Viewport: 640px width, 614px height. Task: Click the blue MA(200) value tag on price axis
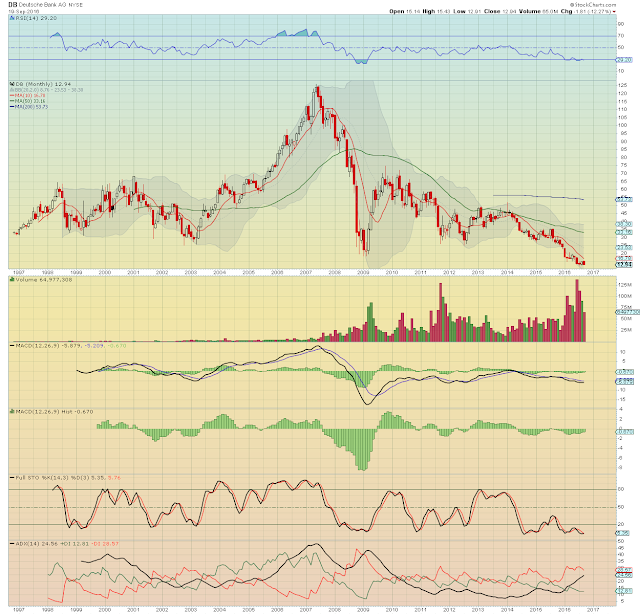click(624, 200)
